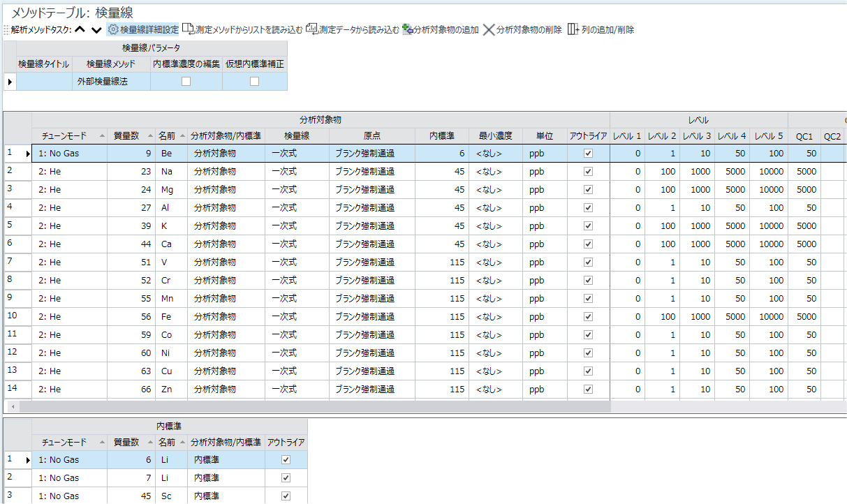Screen dimensions: 847x504
Task: Select row header 5 for K
Action: point(17,226)
